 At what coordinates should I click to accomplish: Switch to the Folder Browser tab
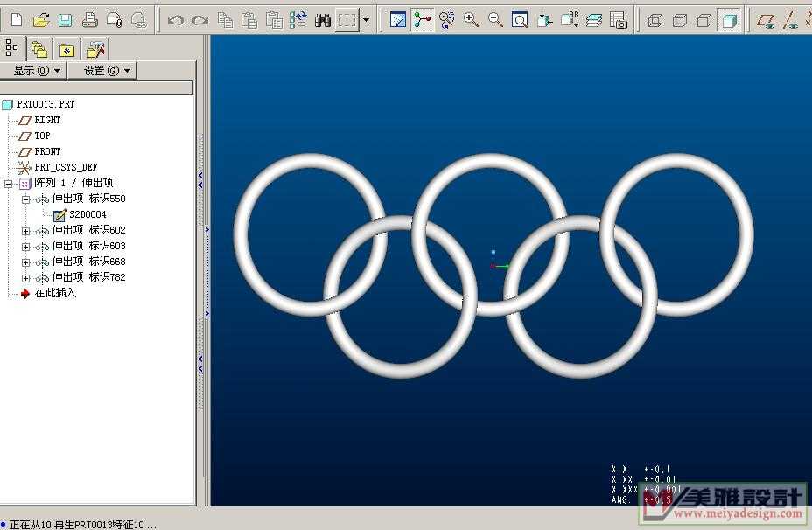39,50
